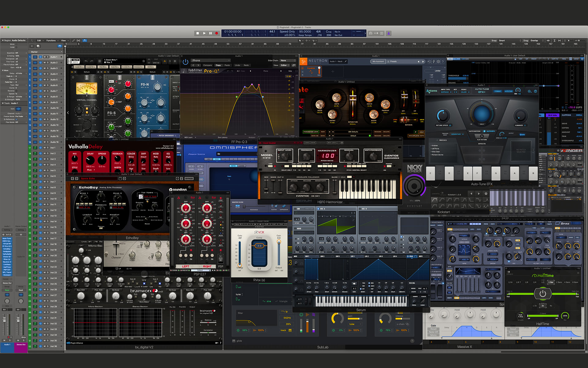Click the Play button in transport
The image size is (588, 368).
coord(204,33)
